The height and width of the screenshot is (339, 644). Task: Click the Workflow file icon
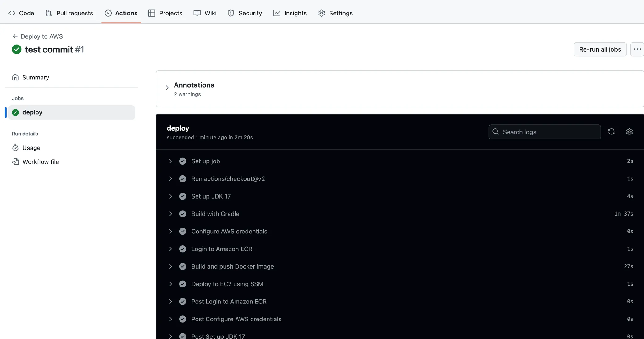click(15, 162)
